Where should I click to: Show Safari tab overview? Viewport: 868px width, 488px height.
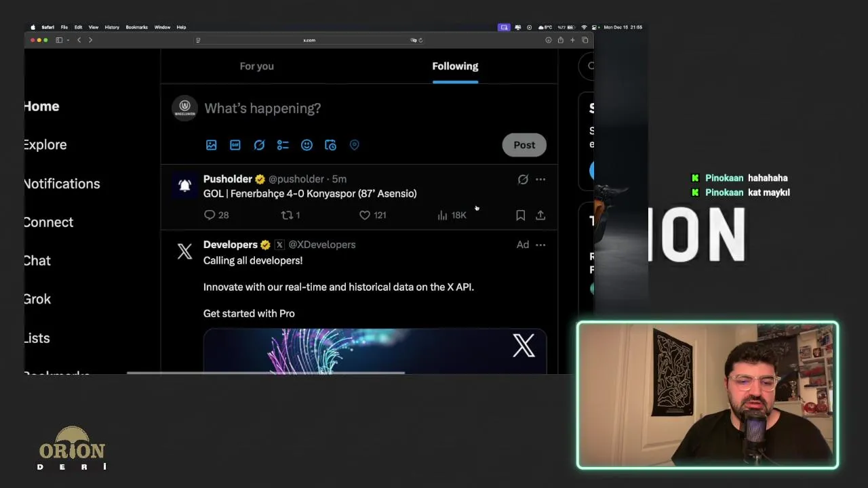tap(585, 40)
